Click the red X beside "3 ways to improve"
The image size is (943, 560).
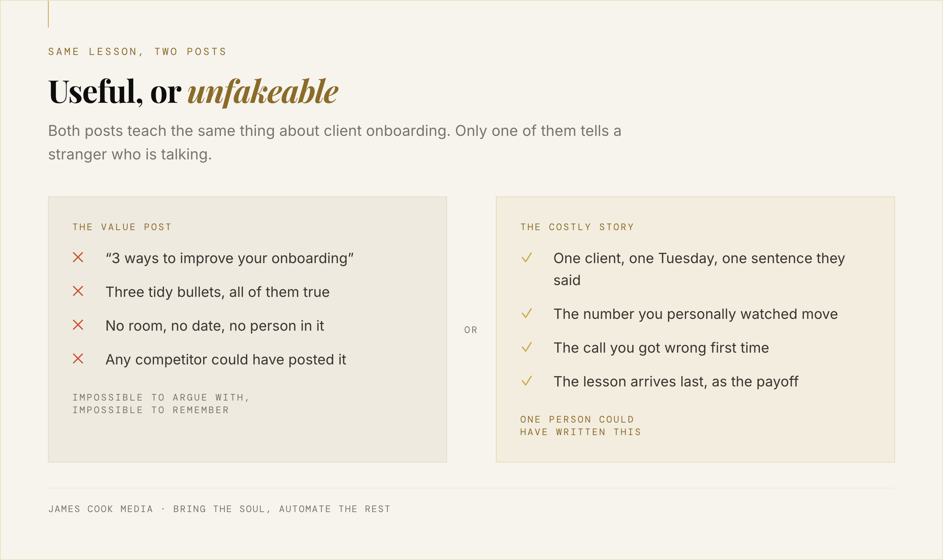[x=78, y=257]
